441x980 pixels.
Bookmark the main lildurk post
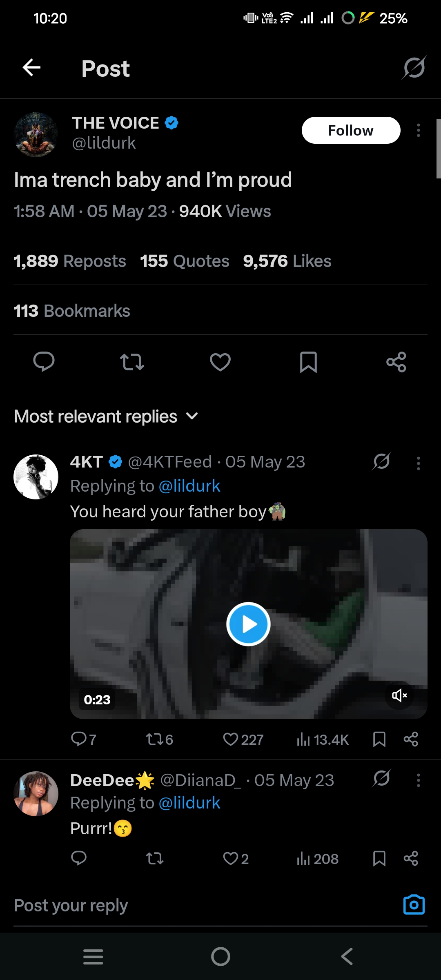click(308, 362)
